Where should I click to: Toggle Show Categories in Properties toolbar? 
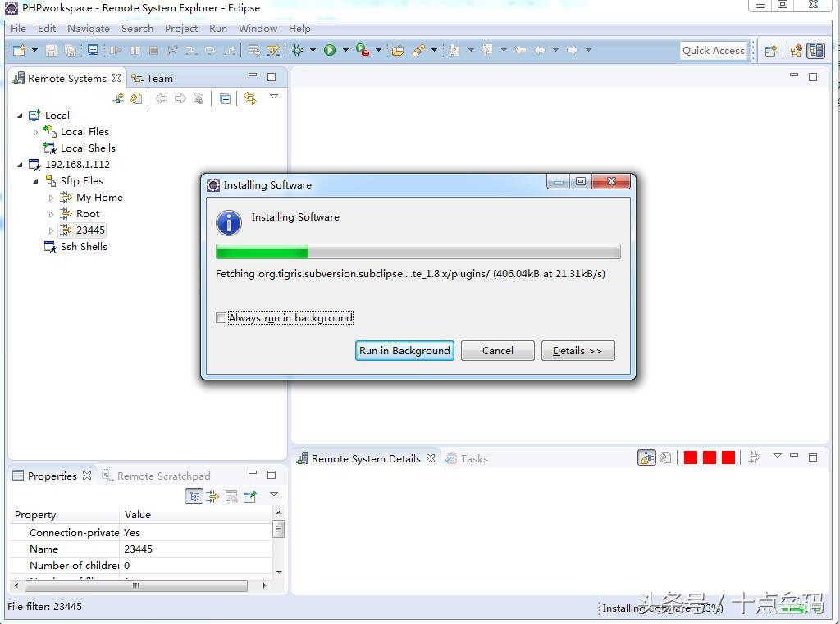[x=194, y=497]
